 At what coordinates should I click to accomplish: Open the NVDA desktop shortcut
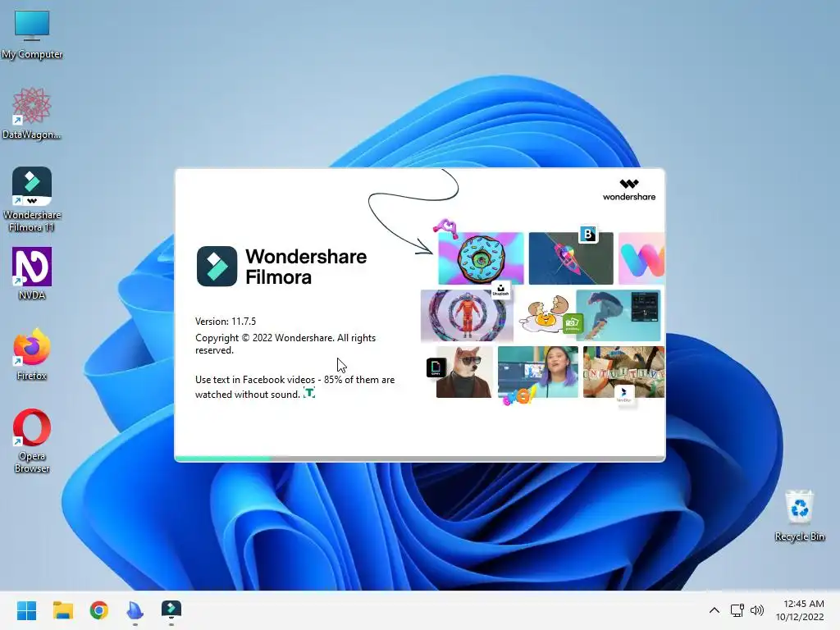click(x=32, y=273)
